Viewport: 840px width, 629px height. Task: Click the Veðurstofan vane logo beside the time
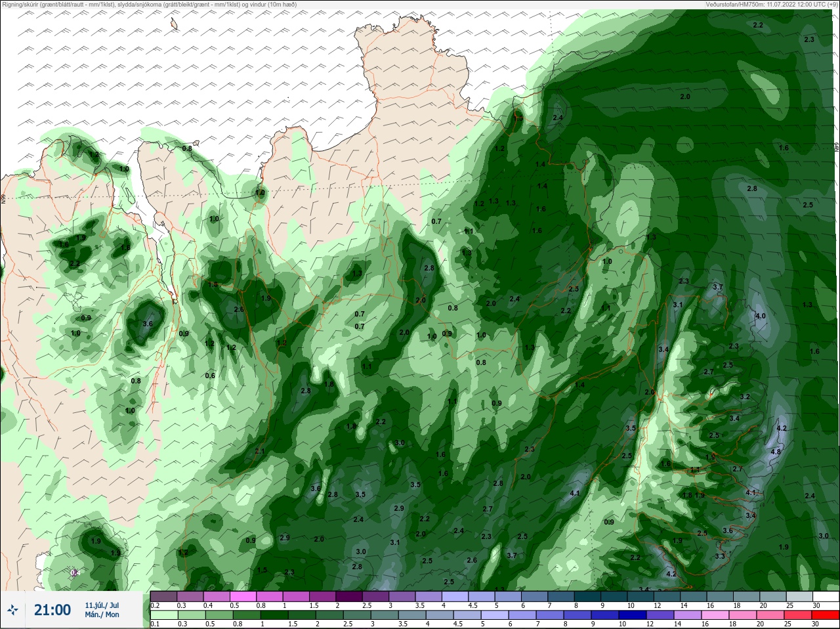pos(12,610)
